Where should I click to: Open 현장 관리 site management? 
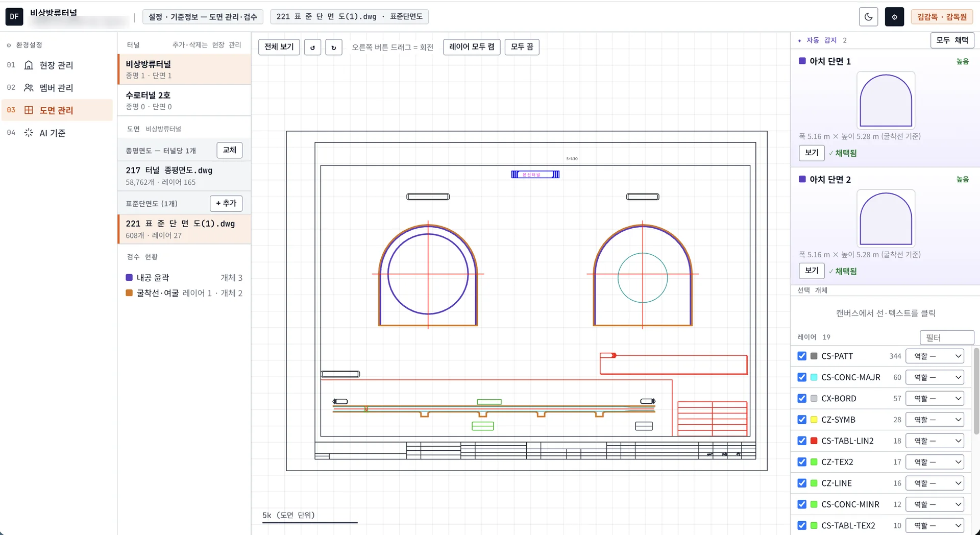56,65
